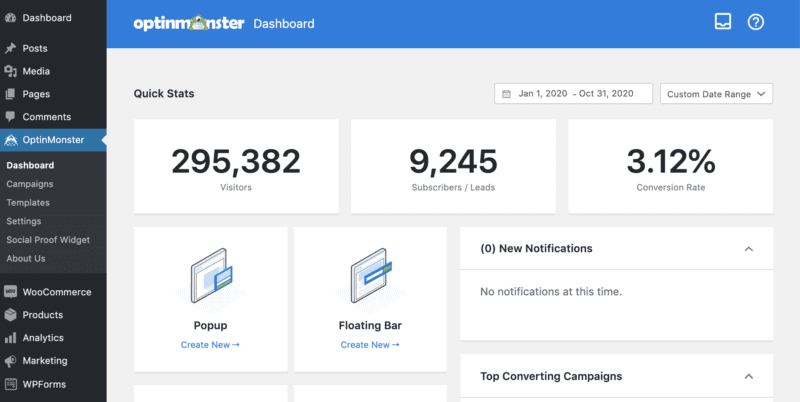Click the Visitors quick stat card
Viewport: 800px width, 402px height.
pos(236,166)
